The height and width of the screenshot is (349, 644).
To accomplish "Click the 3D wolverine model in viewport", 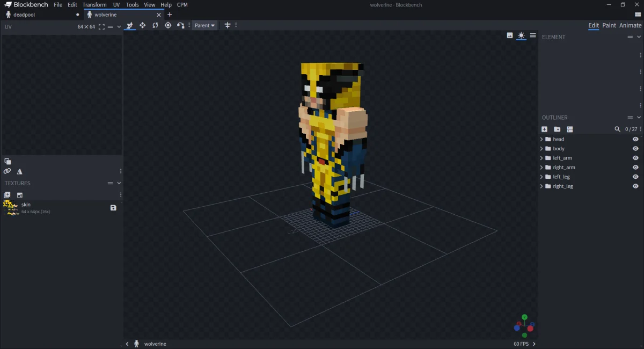I will point(333,145).
